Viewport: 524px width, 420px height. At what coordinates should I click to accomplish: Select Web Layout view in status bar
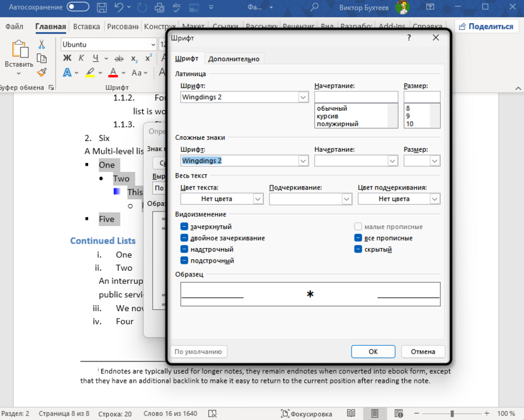[x=399, y=414]
